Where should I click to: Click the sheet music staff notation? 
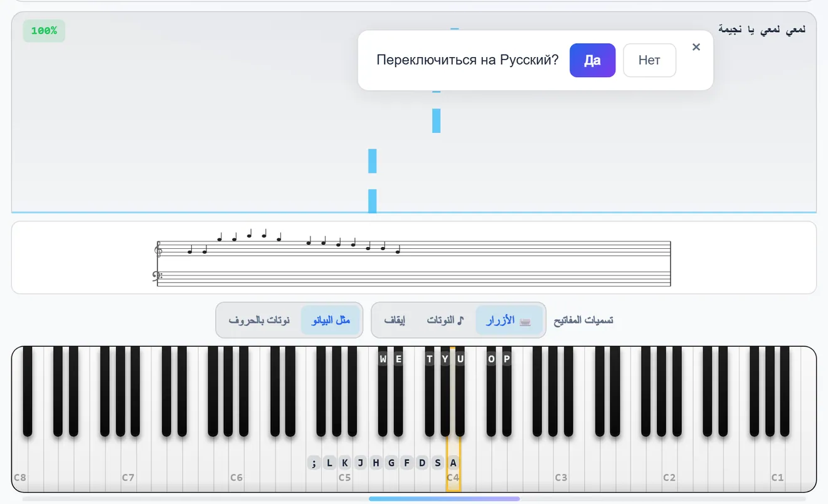click(x=413, y=258)
